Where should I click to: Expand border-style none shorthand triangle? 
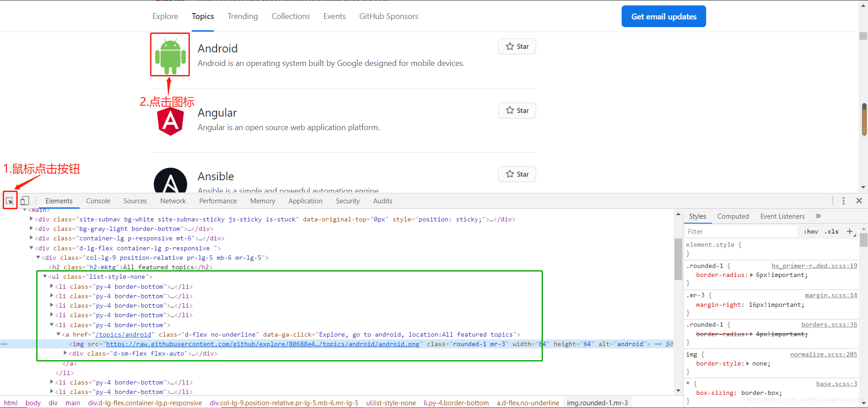[748, 364]
